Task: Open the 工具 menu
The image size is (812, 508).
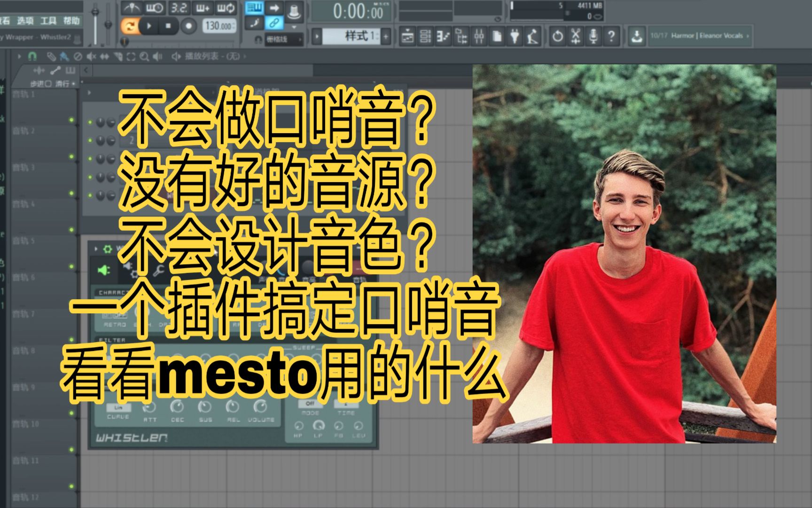Action: coord(48,21)
